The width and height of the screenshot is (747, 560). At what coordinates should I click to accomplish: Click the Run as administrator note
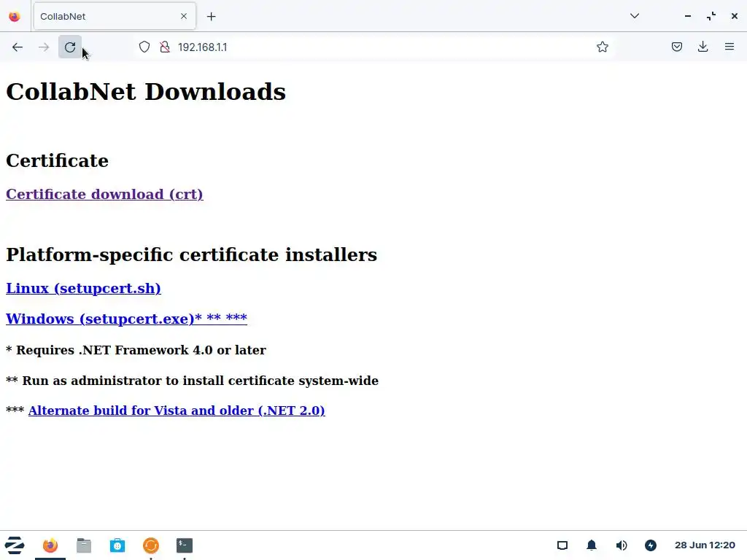(x=192, y=381)
